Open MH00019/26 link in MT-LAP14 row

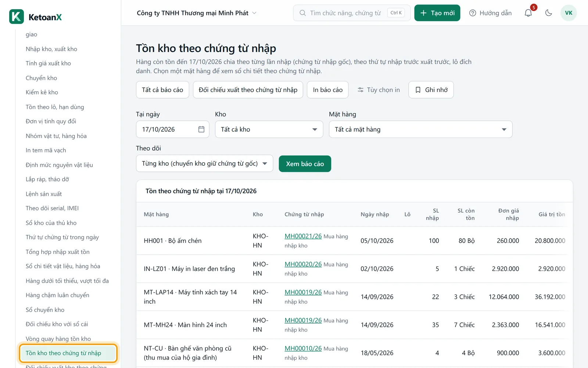tap(303, 292)
